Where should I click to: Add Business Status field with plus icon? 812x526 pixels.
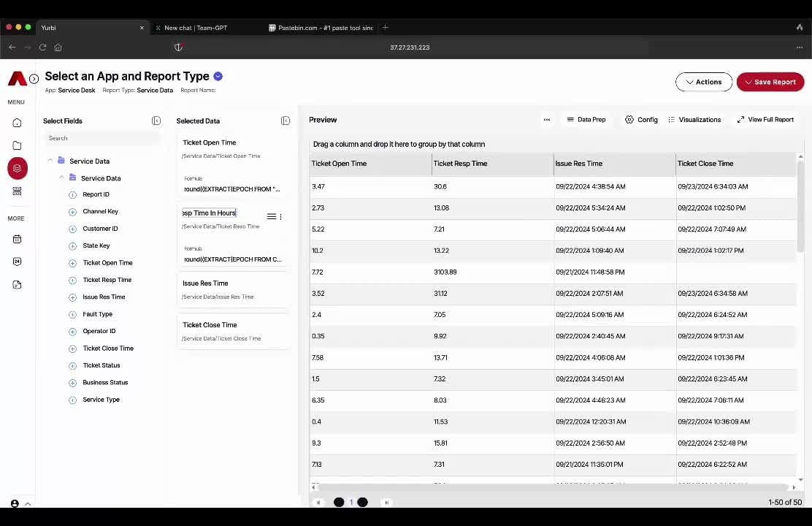[72, 383]
